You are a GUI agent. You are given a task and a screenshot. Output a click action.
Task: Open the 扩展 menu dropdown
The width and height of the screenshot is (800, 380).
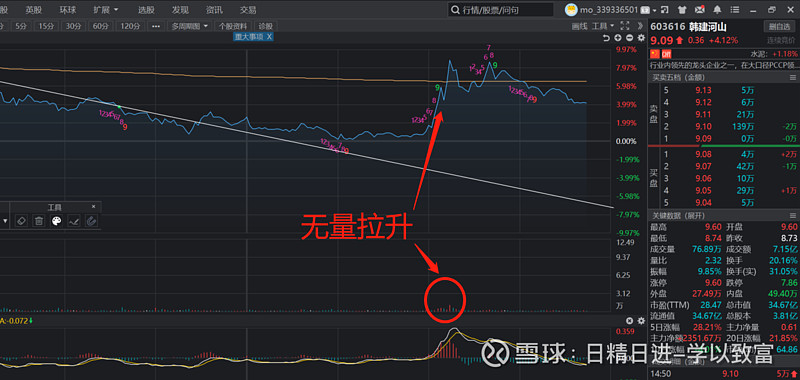pyautogui.click(x=106, y=10)
